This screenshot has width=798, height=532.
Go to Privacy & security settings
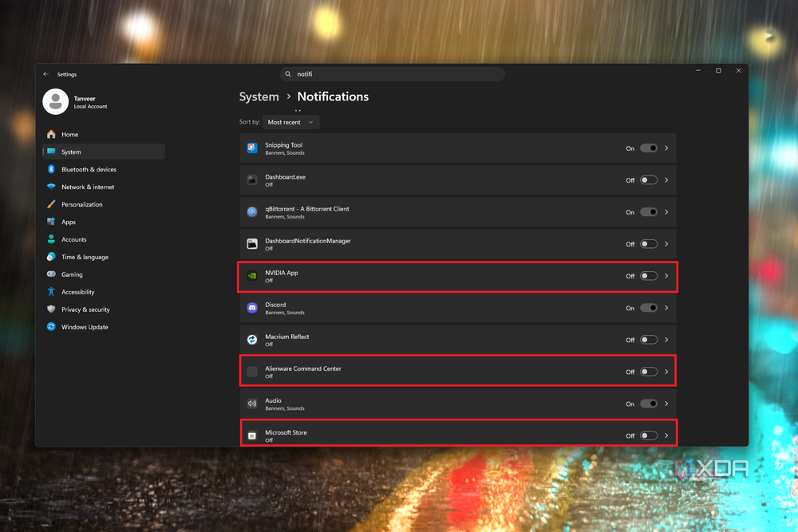tap(104, 309)
